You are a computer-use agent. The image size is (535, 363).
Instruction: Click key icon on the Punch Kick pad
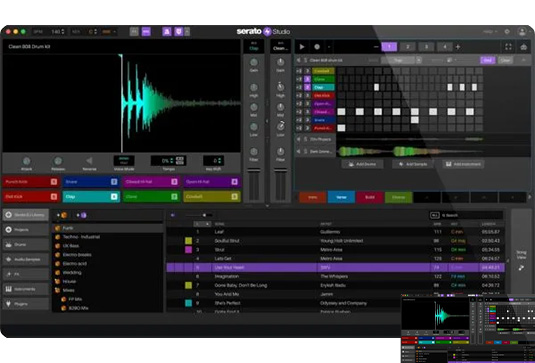coord(54,182)
